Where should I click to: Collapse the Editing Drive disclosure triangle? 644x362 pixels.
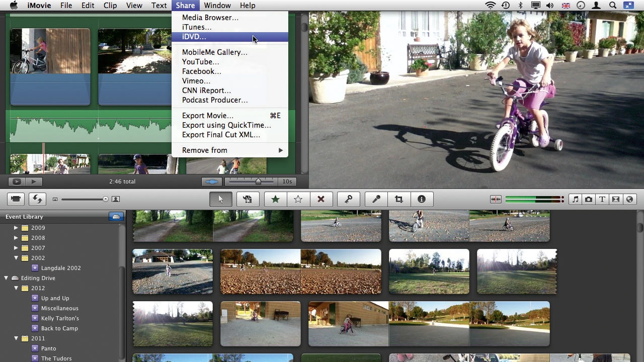(6, 278)
